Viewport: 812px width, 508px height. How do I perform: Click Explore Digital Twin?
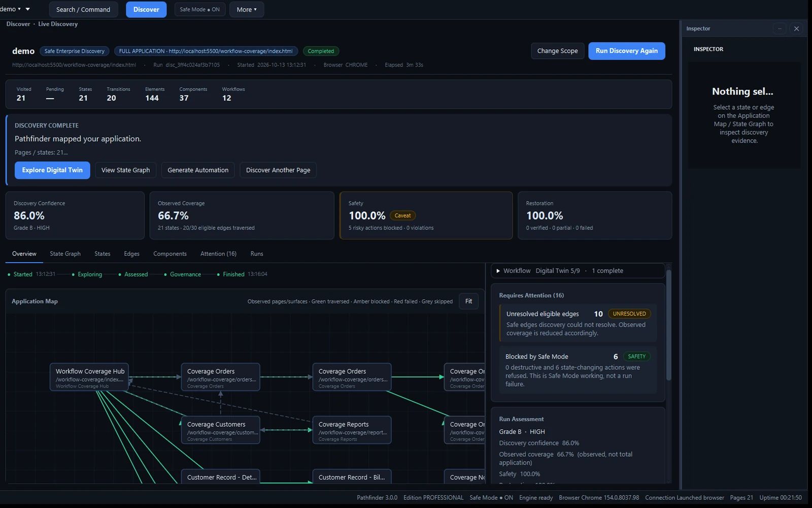click(x=52, y=170)
